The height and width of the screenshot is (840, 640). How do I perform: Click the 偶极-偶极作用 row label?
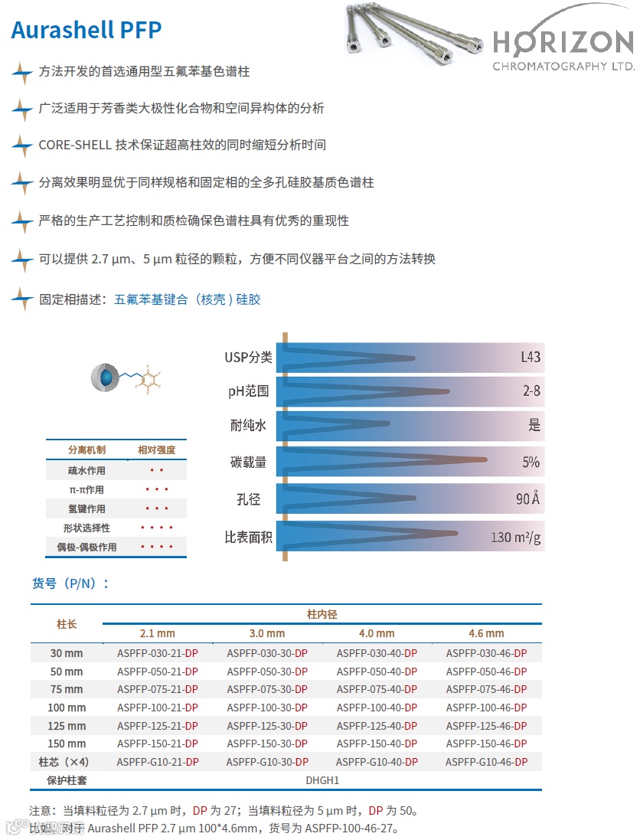click(87, 547)
